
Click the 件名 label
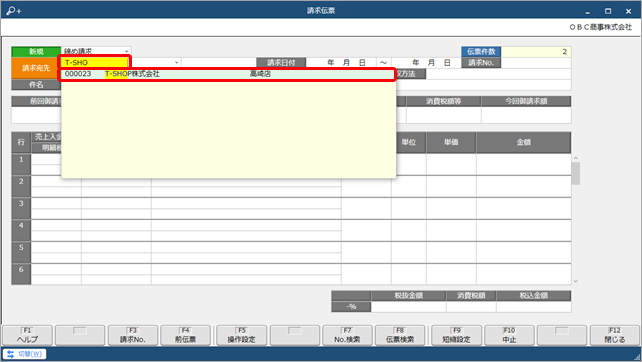click(x=36, y=85)
